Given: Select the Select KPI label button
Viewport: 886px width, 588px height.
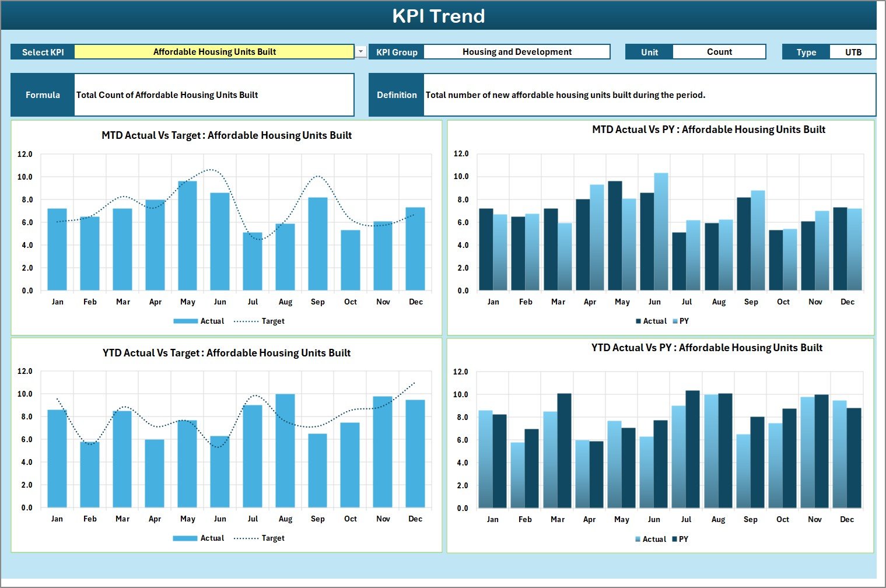Looking at the screenshot, I should [41, 51].
